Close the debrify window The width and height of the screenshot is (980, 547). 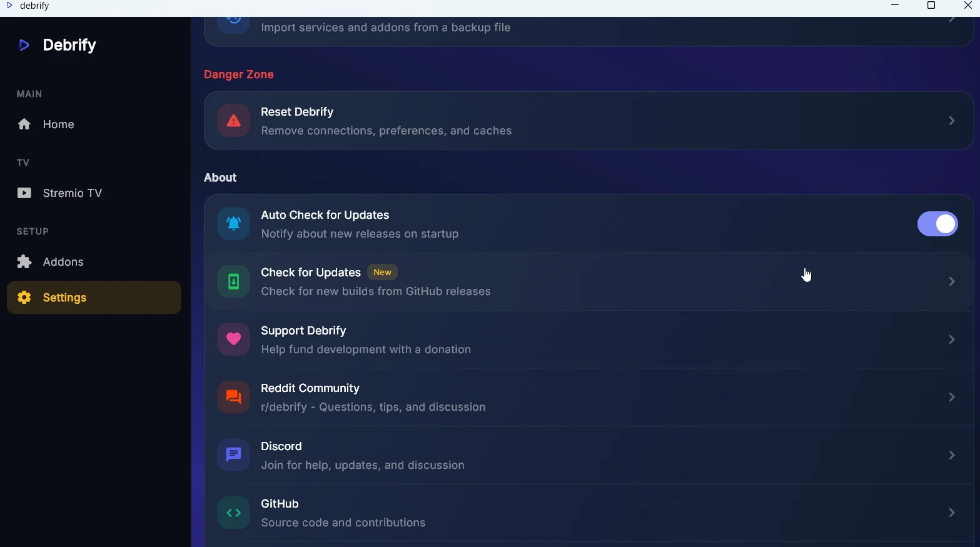(967, 6)
